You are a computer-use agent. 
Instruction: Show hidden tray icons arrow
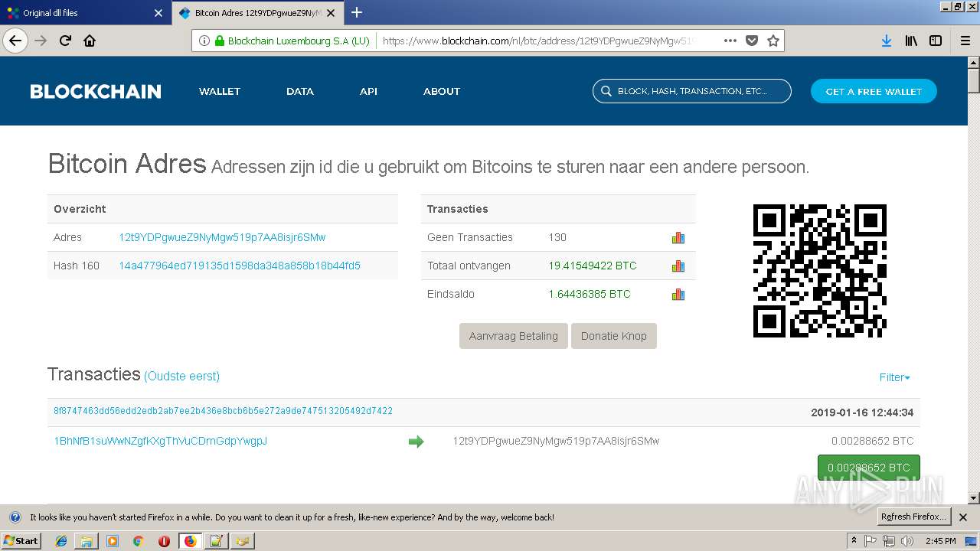pos(854,541)
